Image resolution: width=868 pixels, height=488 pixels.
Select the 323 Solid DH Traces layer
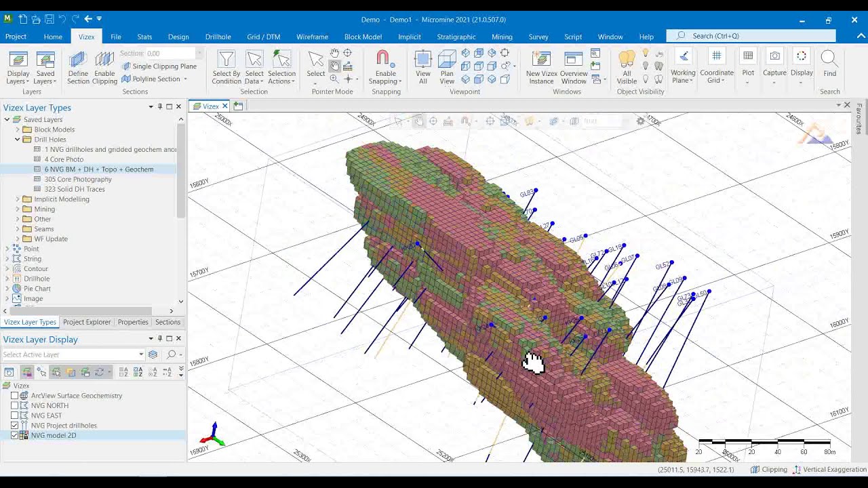point(75,189)
